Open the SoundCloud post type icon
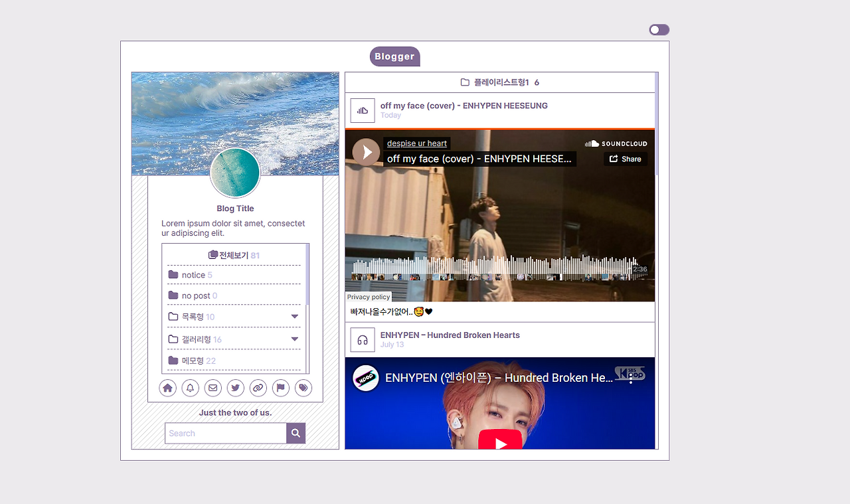The image size is (850, 504). (363, 111)
